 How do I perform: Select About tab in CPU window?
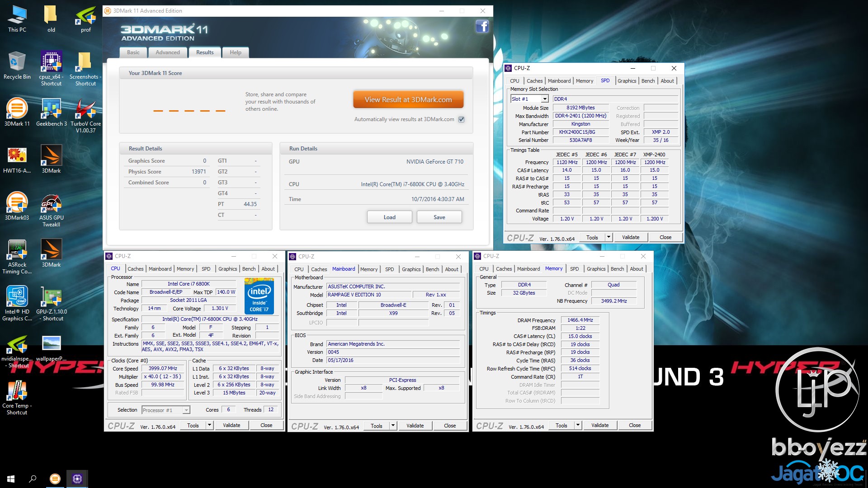[x=268, y=269]
